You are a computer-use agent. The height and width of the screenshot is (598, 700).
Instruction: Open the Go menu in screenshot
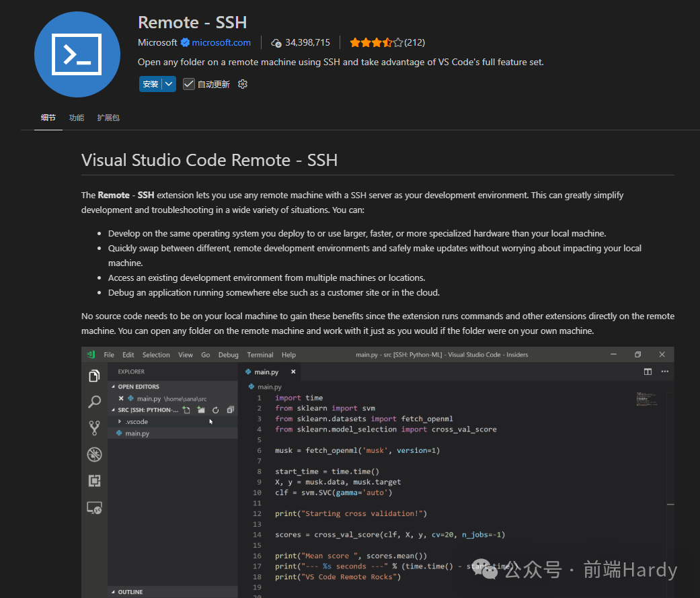click(205, 355)
